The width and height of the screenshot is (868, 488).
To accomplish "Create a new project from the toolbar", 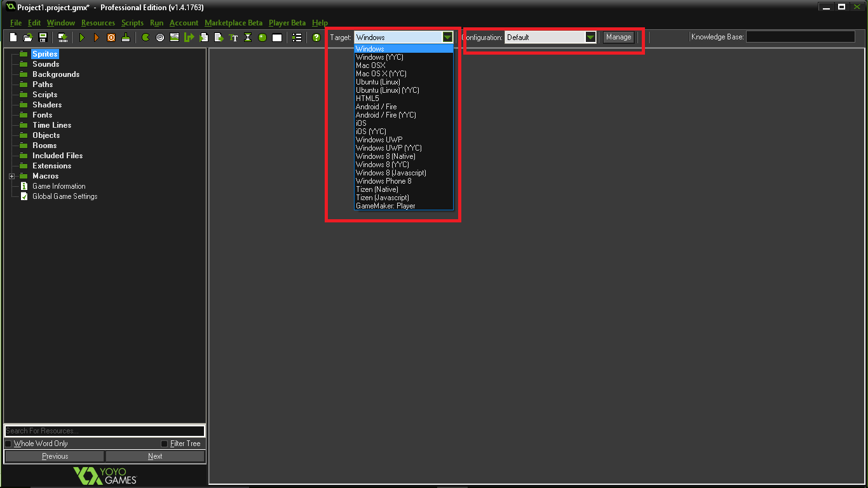I will coord(13,37).
